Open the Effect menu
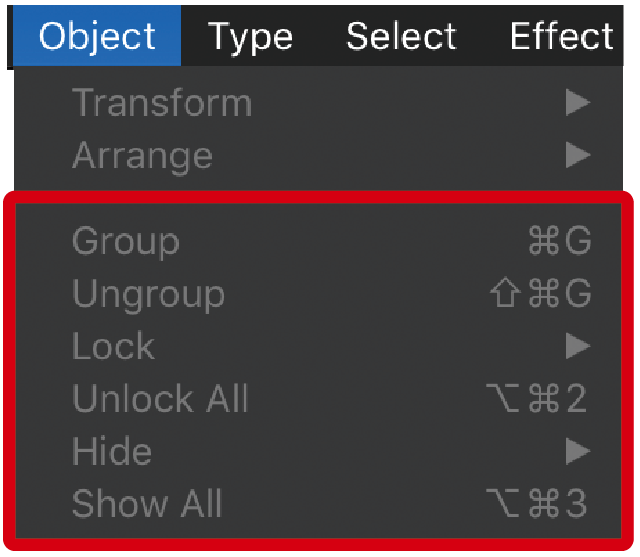The height and width of the screenshot is (557, 640). (x=561, y=36)
